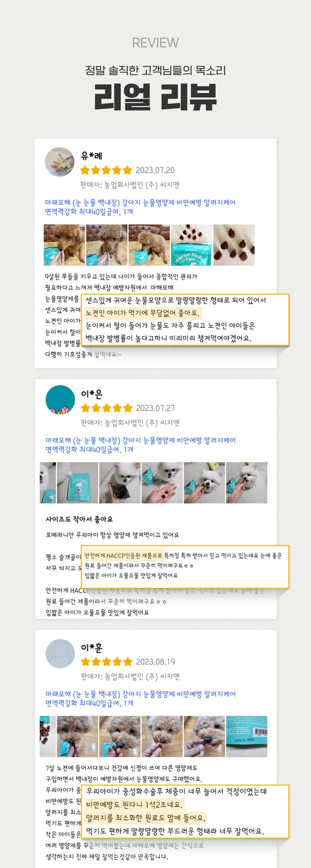Image resolution: width=311 pixels, height=868 pixels.
Task: Open last photo of treats on white background
Action: [x=234, y=245]
